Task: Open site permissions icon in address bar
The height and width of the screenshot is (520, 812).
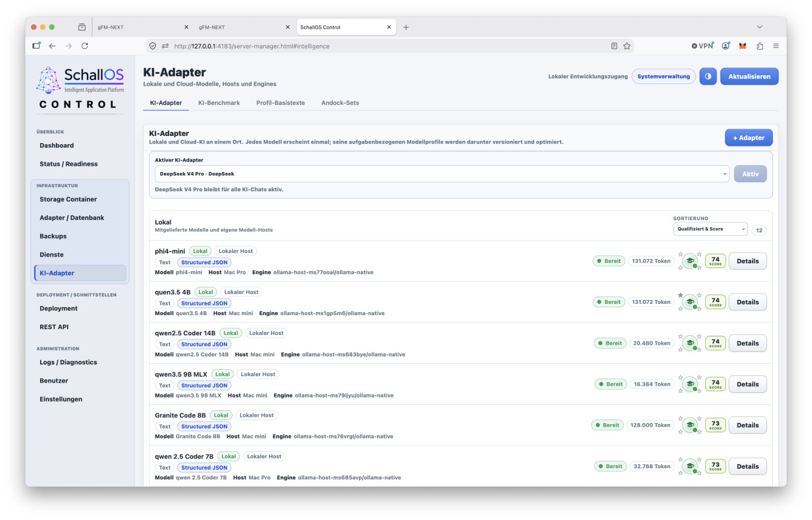Action: (x=165, y=46)
